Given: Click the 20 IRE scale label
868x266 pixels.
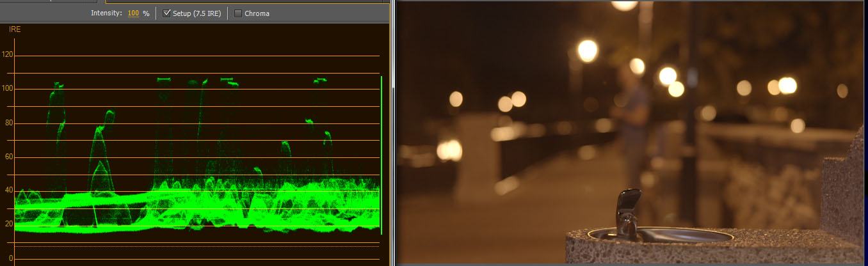Looking at the screenshot, I should click(9, 224).
